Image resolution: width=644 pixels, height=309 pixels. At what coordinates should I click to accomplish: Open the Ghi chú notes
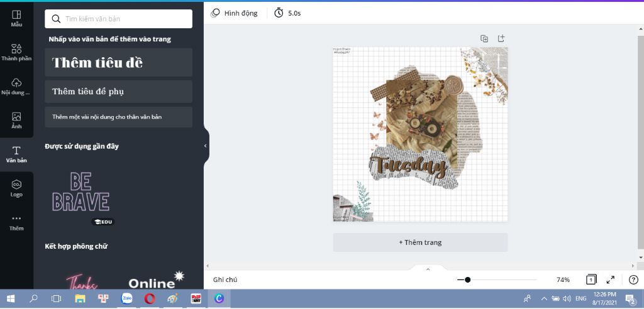tap(225, 280)
